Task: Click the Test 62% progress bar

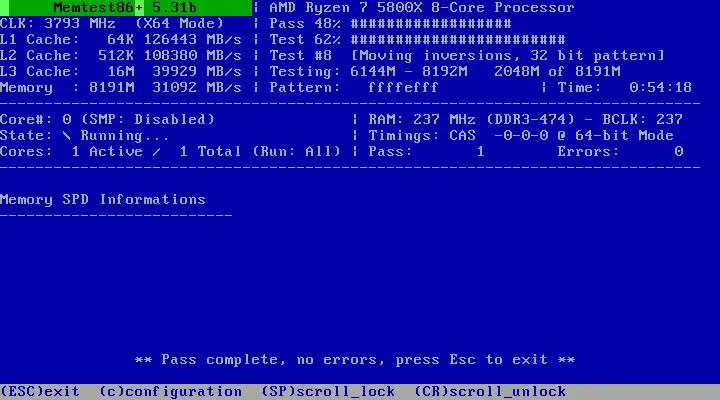Action: click(x=458, y=40)
